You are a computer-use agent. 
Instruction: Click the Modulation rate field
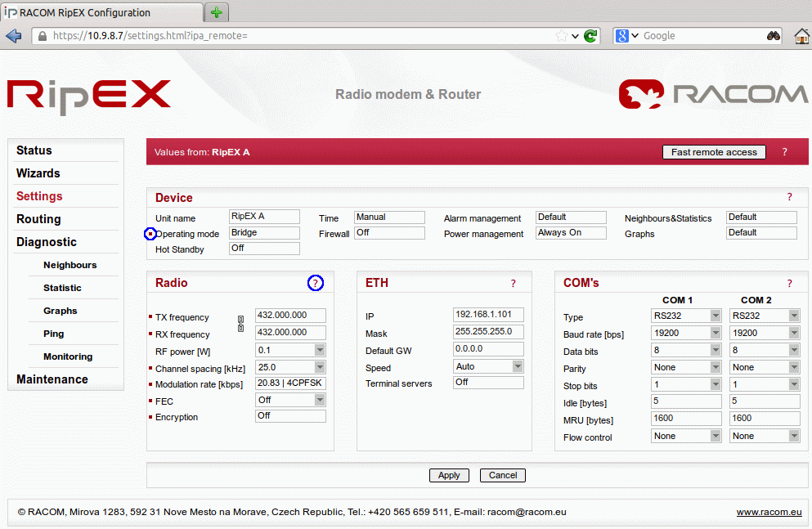click(290, 383)
